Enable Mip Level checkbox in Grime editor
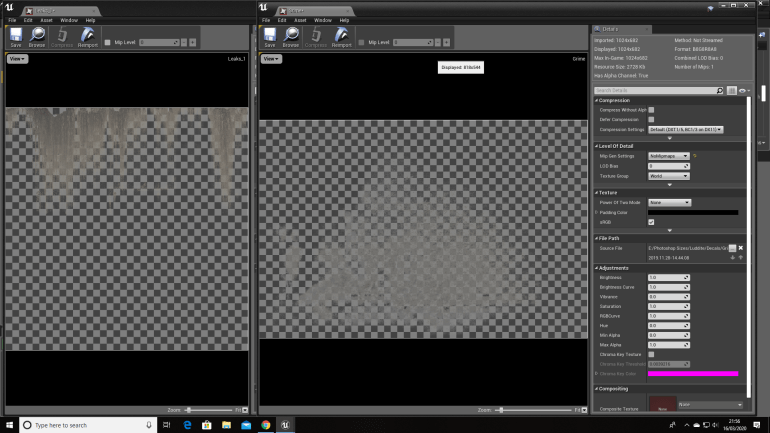Screen dimensions: 770x433 coord(361,42)
